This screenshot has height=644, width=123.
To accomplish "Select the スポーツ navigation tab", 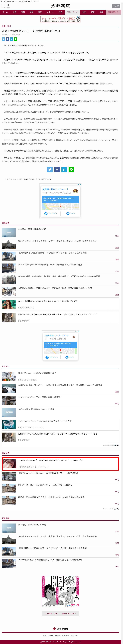I will coord(50,12).
